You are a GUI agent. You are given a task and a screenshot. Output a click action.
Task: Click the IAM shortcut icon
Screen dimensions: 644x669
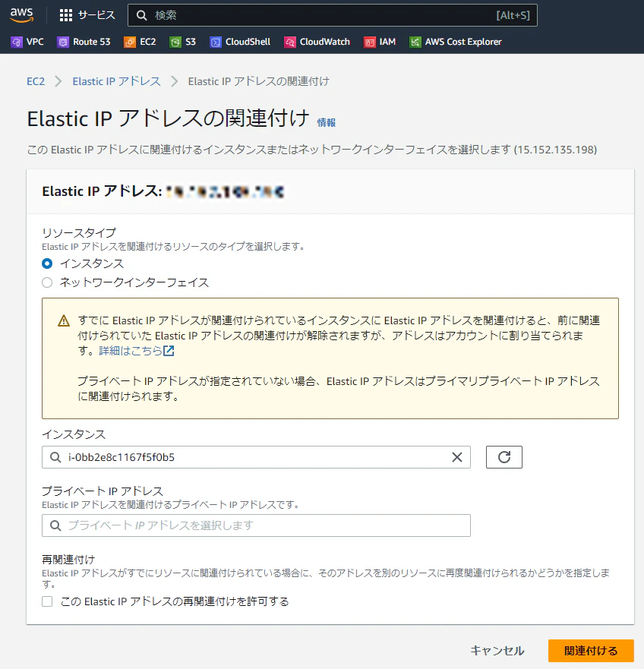coord(370,42)
